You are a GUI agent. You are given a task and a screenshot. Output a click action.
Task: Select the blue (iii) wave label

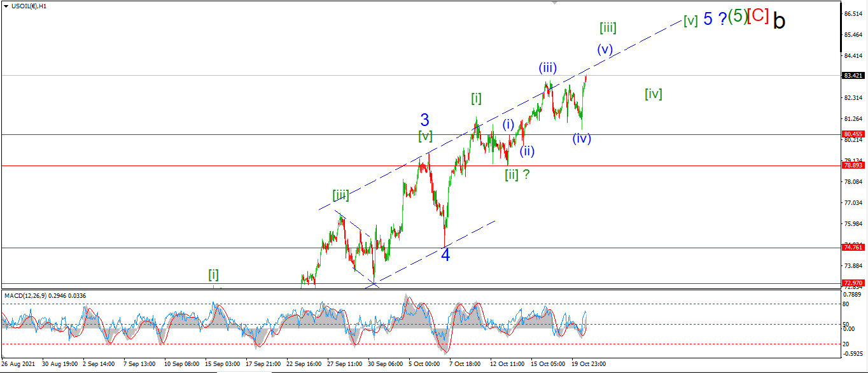(549, 67)
